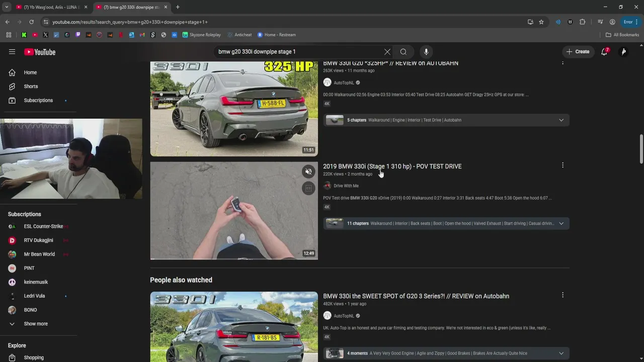Open the tab search dropdown arrow
The width and height of the screenshot is (644, 362).
pyautogui.click(x=7, y=7)
